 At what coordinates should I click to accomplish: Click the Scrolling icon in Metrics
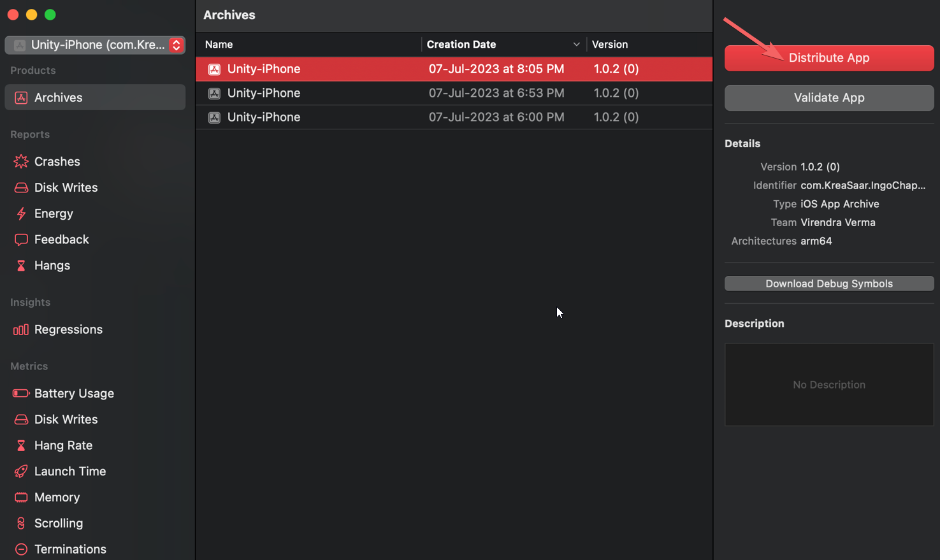click(x=21, y=523)
